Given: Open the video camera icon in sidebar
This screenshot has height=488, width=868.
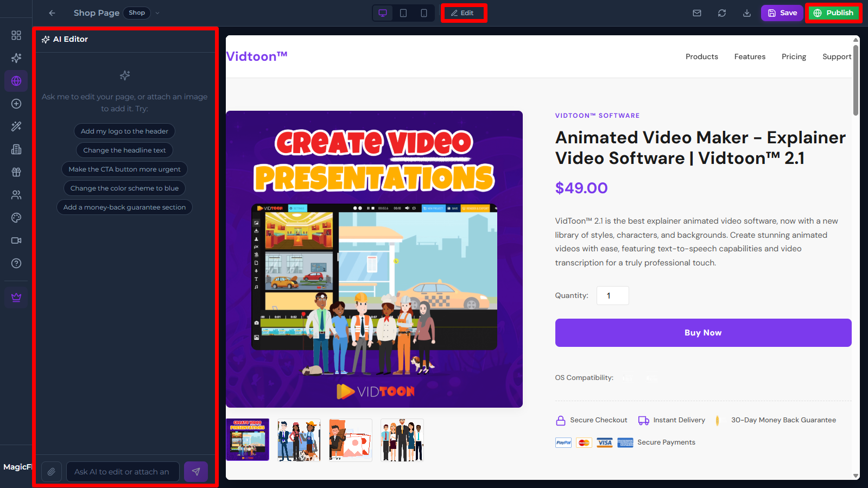Looking at the screenshot, I should [x=16, y=240].
